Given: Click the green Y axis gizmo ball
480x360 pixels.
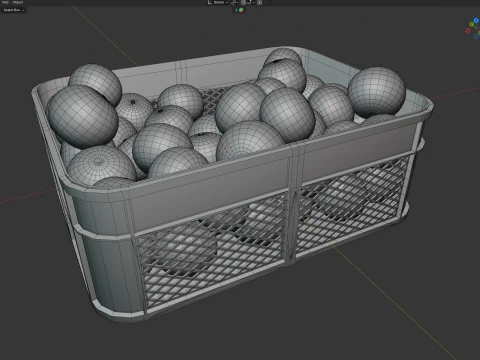Looking at the screenshot, I should click(472, 24).
